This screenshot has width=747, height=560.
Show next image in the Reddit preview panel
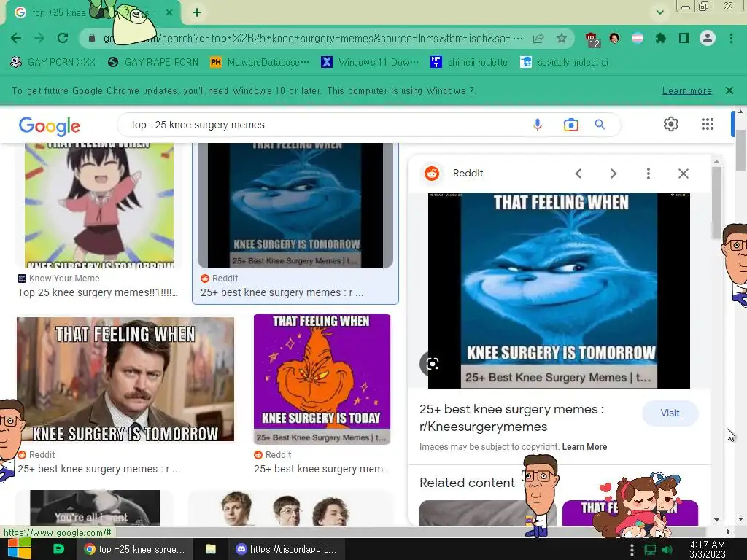tap(614, 174)
